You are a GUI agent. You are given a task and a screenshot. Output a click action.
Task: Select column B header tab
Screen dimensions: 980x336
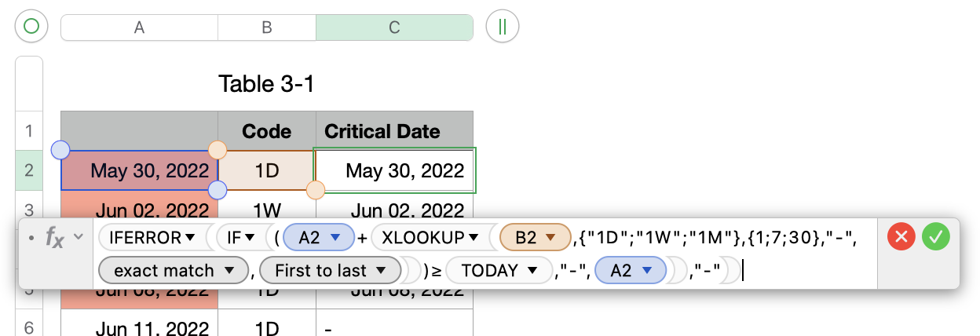tap(266, 27)
